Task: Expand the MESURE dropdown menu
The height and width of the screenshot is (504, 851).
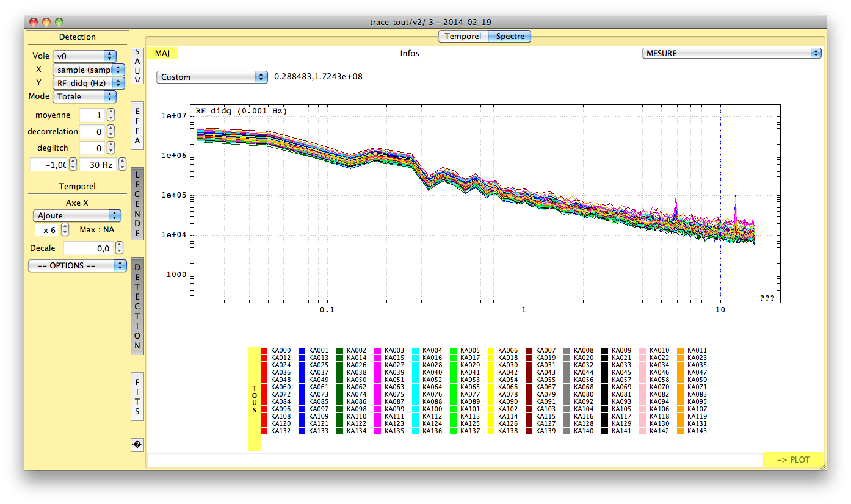Action: pos(731,53)
